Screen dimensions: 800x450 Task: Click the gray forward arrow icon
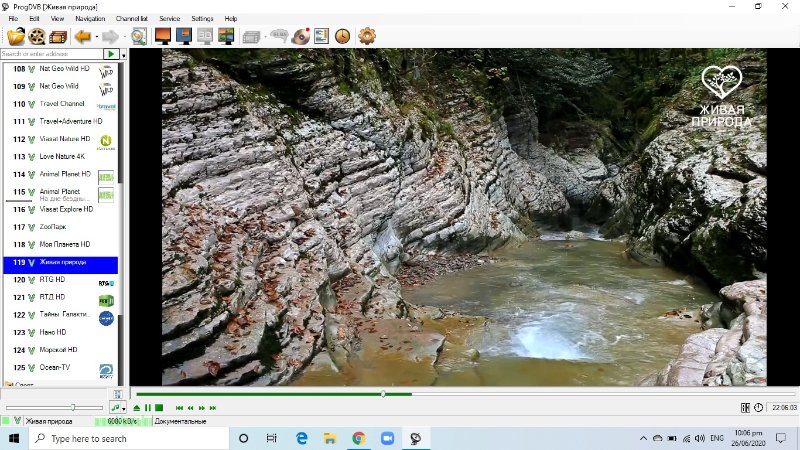click(x=110, y=36)
